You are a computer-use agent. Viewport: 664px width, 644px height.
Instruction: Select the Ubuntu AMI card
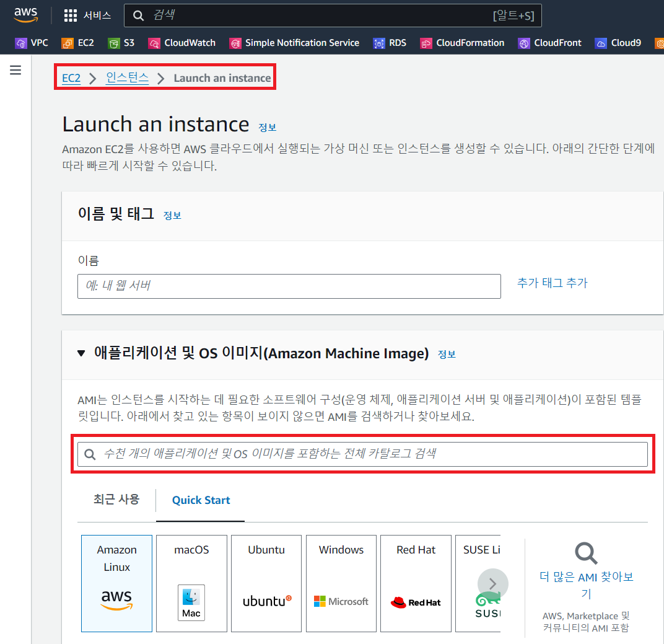click(266, 583)
